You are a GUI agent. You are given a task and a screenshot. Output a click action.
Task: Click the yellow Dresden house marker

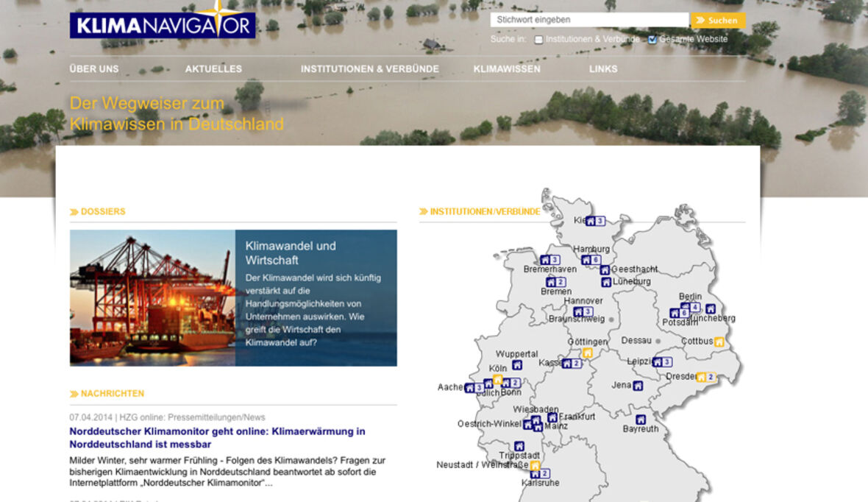click(x=702, y=377)
